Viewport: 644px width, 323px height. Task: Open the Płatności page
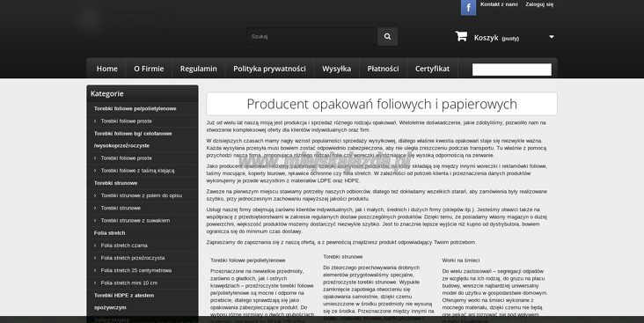384,69
